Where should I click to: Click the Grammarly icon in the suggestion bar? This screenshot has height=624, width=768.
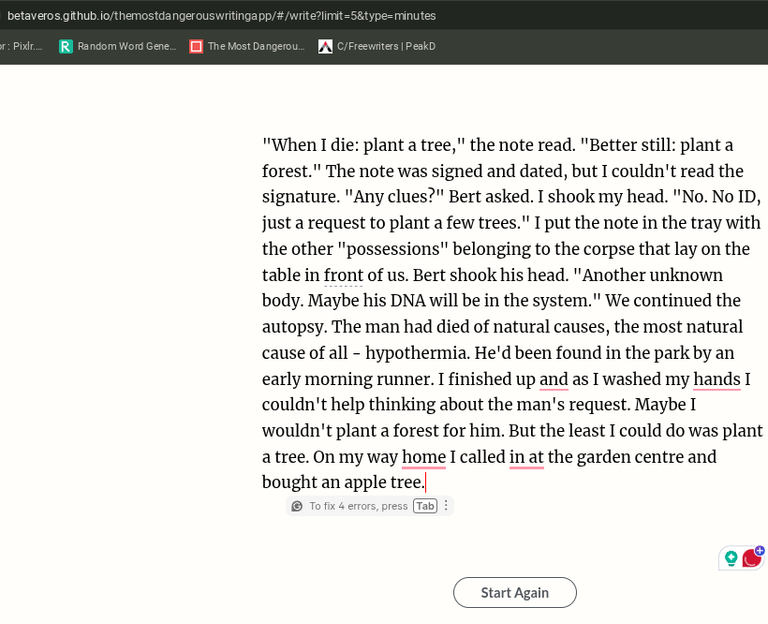click(x=297, y=506)
